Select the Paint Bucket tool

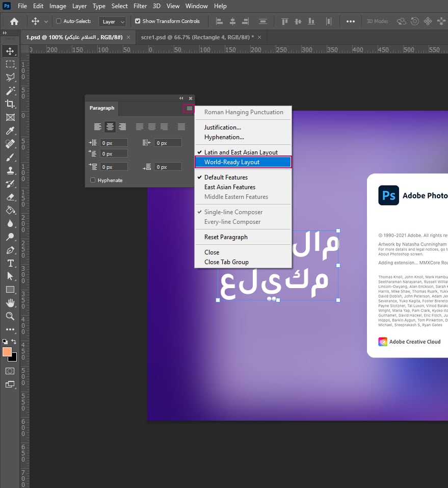click(x=10, y=211)
